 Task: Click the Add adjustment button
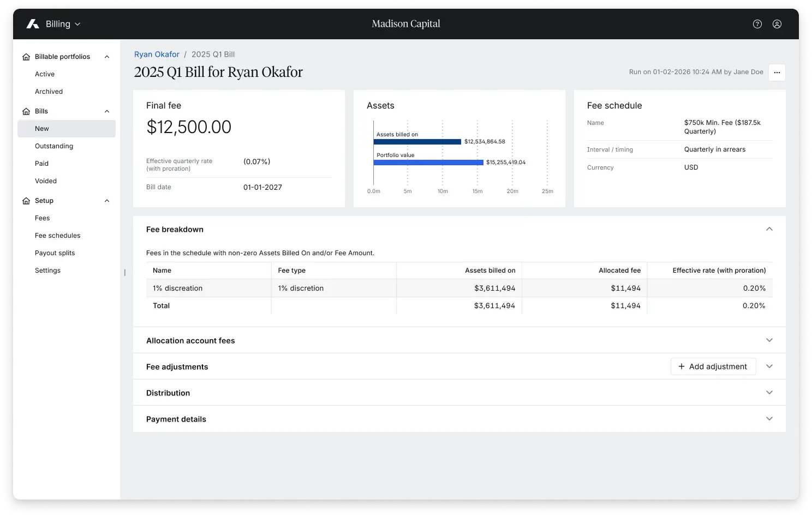pos(713,366)
